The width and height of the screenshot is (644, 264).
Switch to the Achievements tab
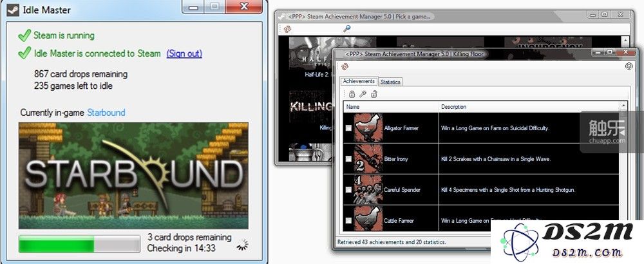[x=359, y=81]
